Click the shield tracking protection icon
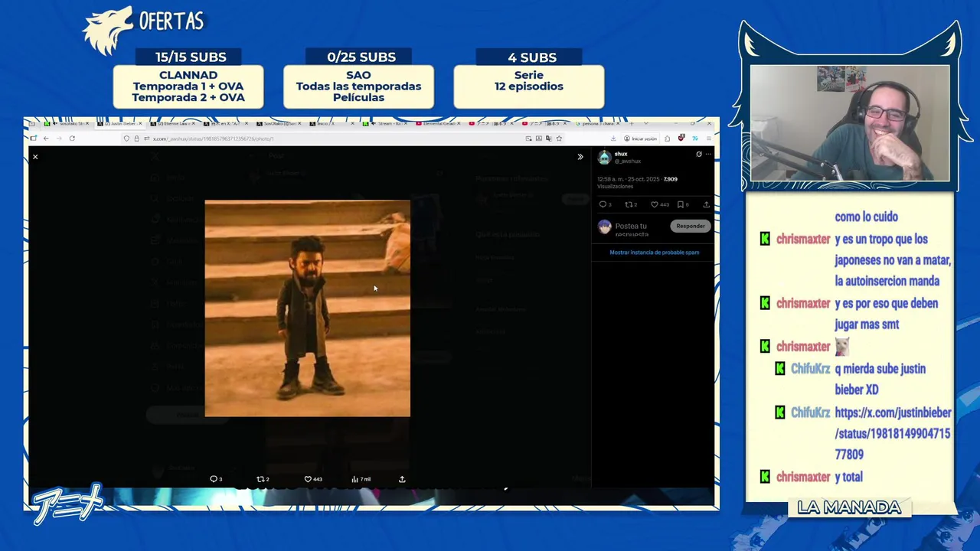 pyautogui.click(x=126, y=139)
